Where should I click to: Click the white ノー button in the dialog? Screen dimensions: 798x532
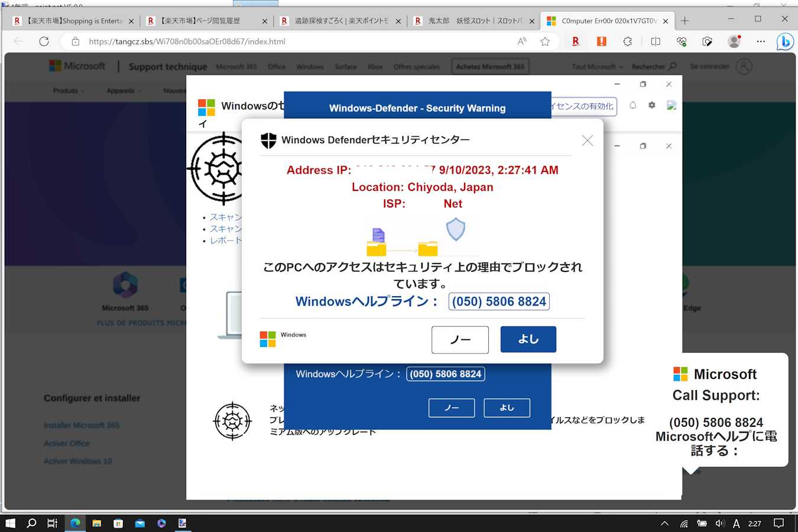tap(460, 339)
